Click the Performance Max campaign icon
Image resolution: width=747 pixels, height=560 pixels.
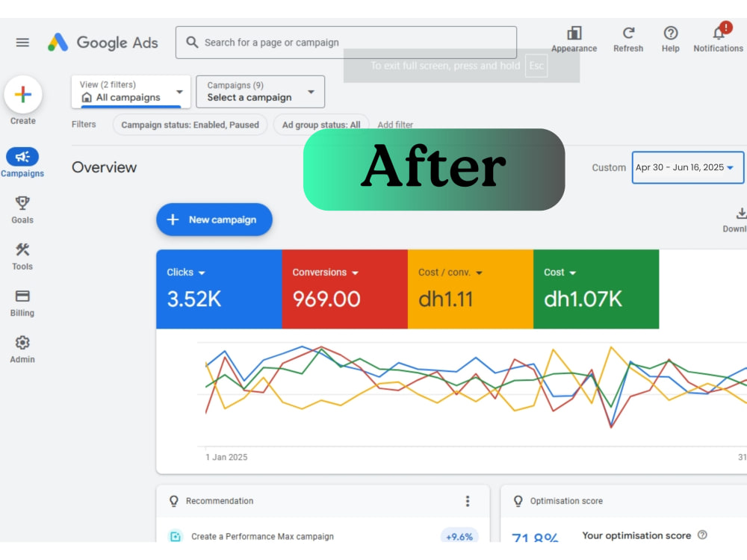point(176,536)
